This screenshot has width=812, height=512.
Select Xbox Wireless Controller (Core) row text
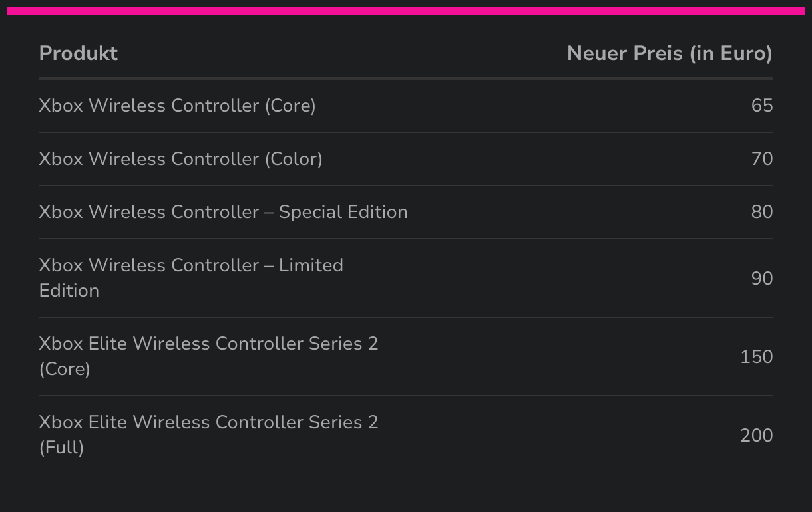tap(177, 106)
